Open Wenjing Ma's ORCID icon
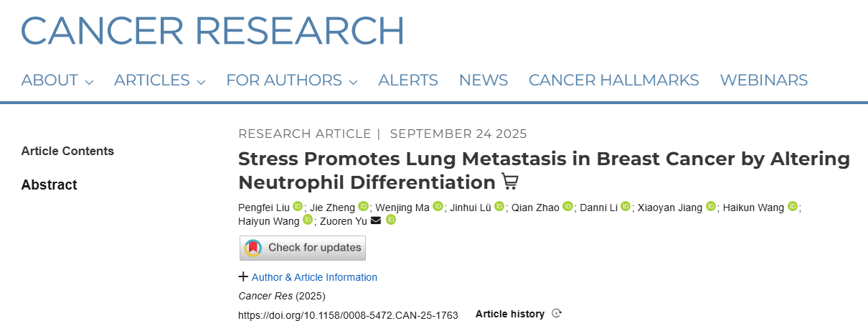868x326 pixels. pyautogui.click(x=438, y=207)
